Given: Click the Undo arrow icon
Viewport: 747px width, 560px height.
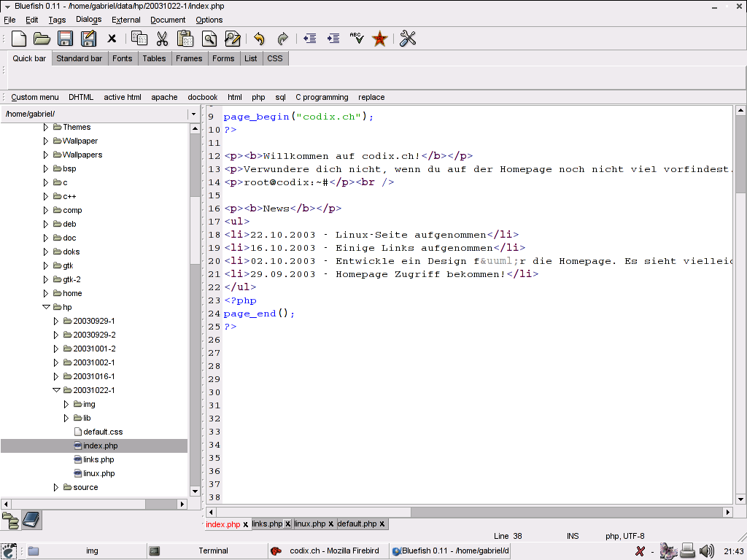Looking at the screenshot, I should 259,39.
